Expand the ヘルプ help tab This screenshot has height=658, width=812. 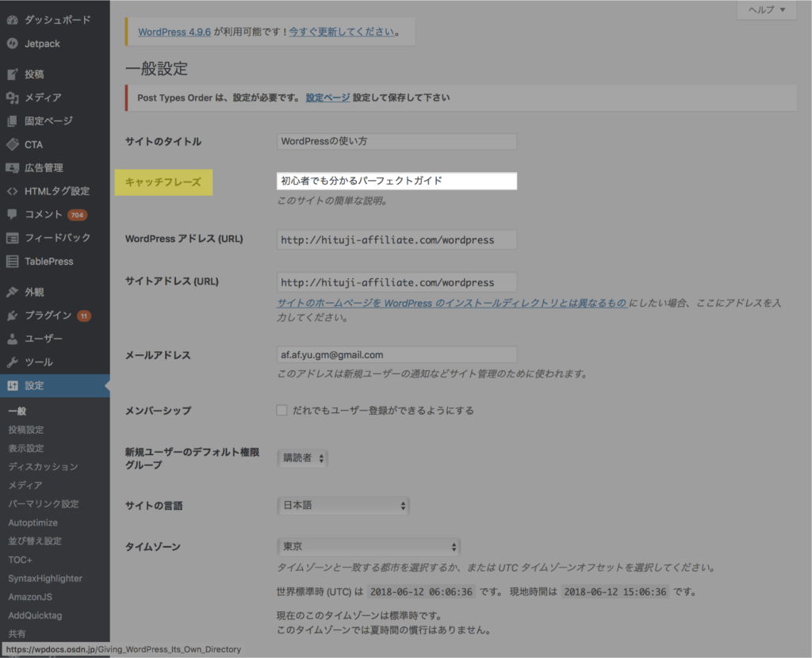(x=767, y=10)
